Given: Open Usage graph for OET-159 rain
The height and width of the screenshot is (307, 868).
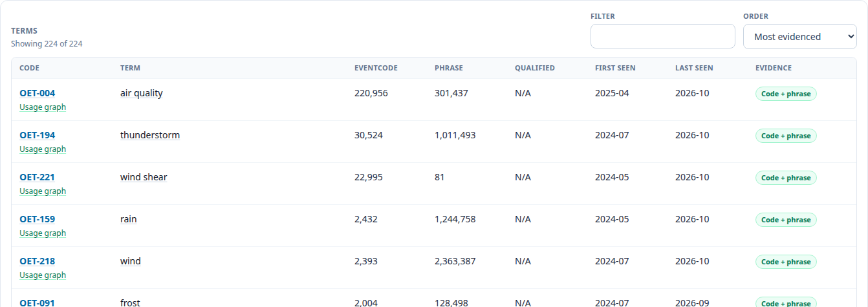Looking at the screenshot, I should [x=43, y=233].
